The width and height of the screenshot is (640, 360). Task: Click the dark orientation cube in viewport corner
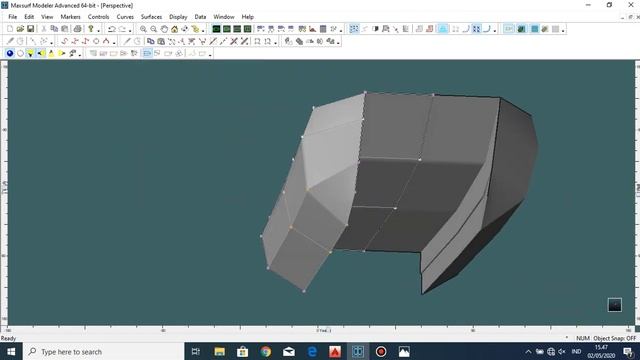point(614,304)
